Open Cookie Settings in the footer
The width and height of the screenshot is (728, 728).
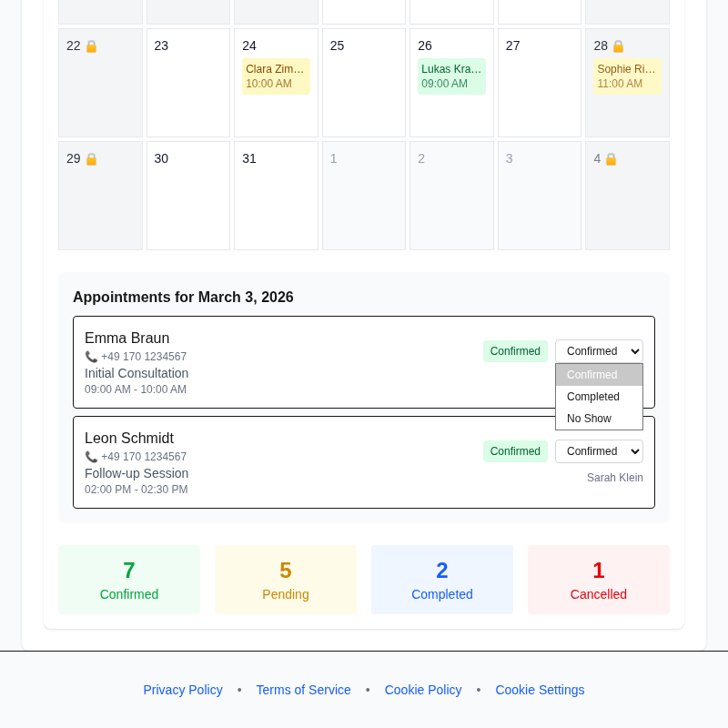[x=540, y=690]
